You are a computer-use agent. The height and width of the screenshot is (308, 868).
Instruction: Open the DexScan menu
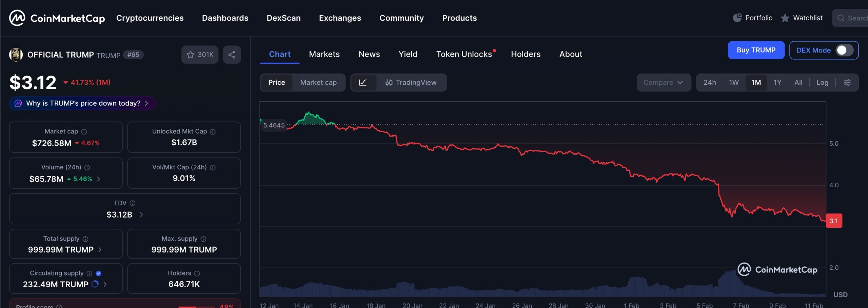pyautogui.click(x=283, y=18)
